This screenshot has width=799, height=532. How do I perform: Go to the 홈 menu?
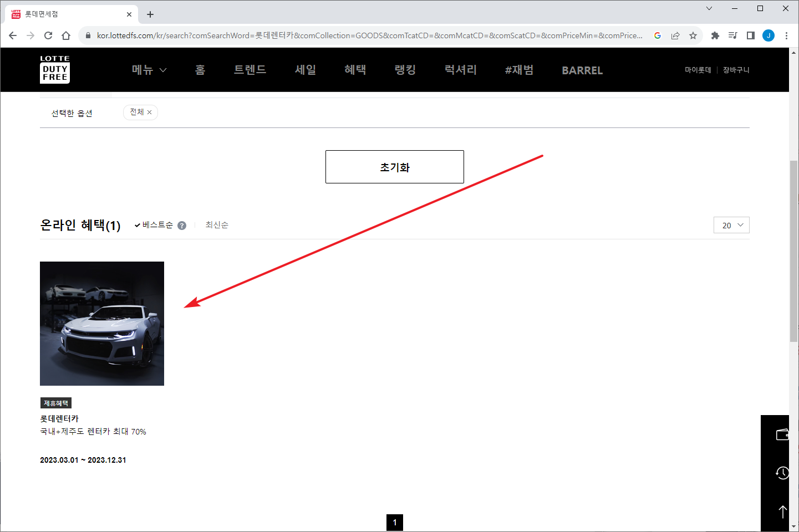200,70
